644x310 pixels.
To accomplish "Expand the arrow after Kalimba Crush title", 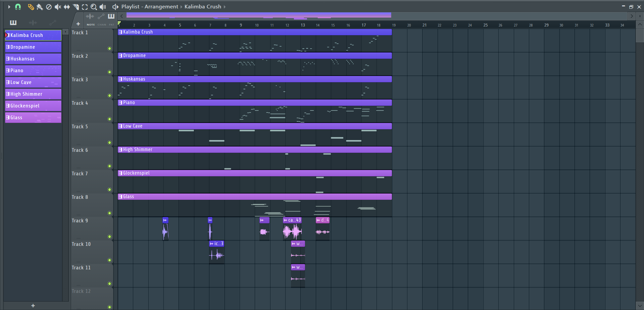I will click(x=225, y=7).
